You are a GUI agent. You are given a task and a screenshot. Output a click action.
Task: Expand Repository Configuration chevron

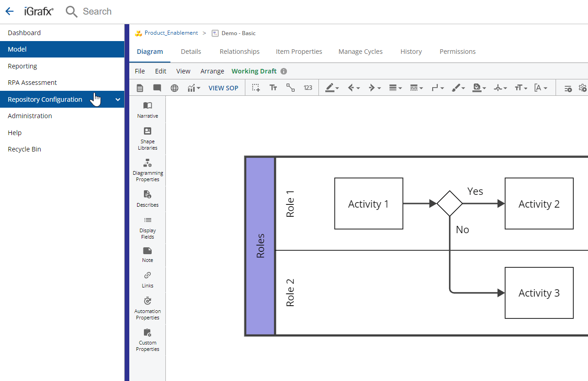coord(118,99)
